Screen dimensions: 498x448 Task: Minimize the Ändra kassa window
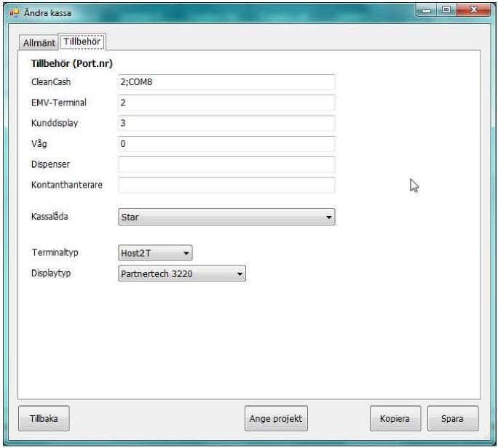click(427, 10)
